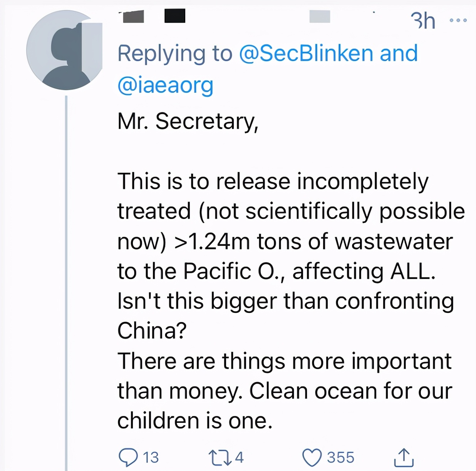The width and height of the screenshot is (476, 471).
Task: Like the tweet with the heart icon
Action: click(312, 458)
